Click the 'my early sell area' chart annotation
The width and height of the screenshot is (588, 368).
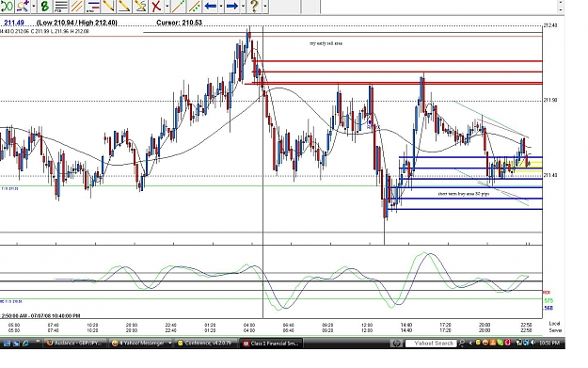326,43
